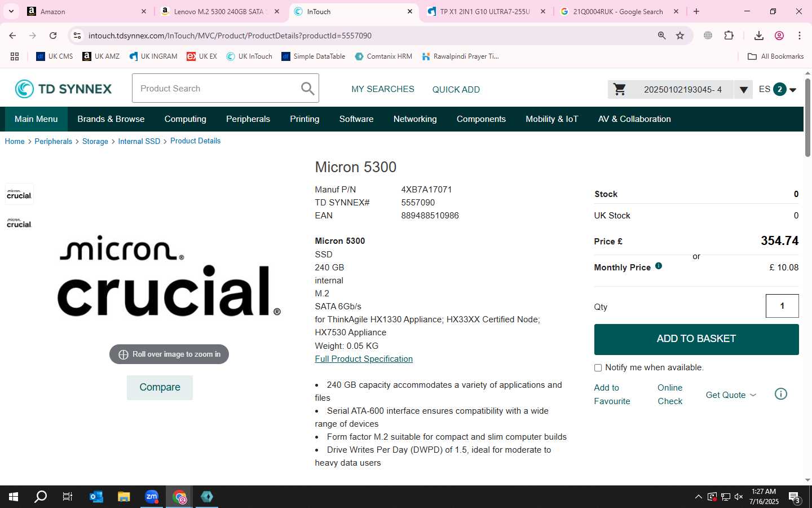Open the UK AMZ bookmark
Viewport: 812px width, 508px height.
101,56
